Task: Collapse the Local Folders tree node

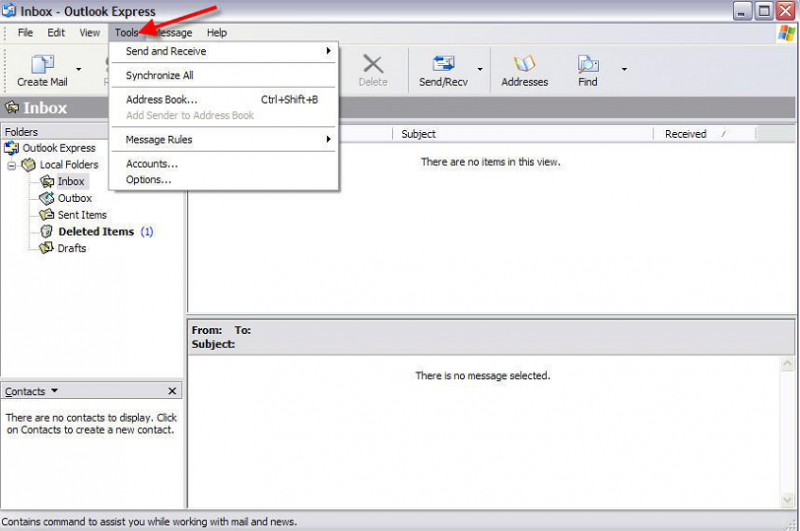Action: [12, 165]
